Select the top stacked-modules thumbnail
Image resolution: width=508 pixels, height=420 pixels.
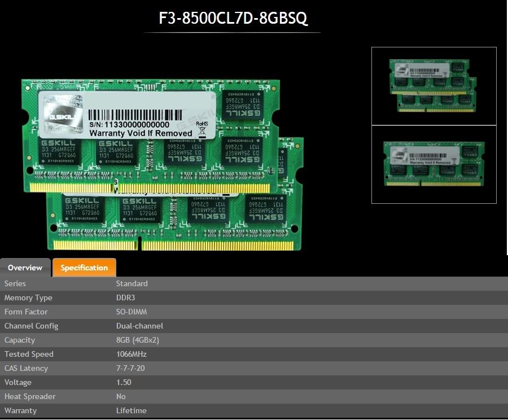[x=434, y=86]
